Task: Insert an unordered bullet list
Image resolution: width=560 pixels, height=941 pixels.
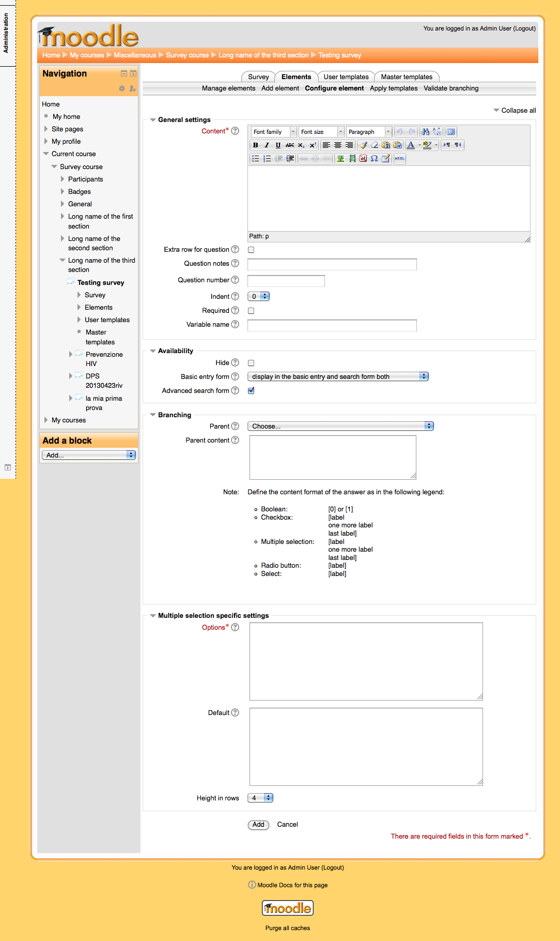Action: point(256,159)
